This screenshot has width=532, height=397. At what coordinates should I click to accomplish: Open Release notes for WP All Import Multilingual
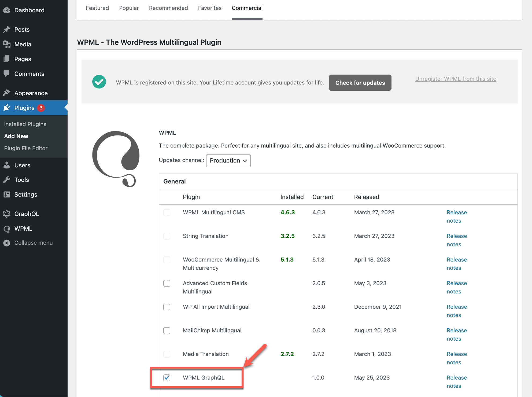(x=457, y=311)
